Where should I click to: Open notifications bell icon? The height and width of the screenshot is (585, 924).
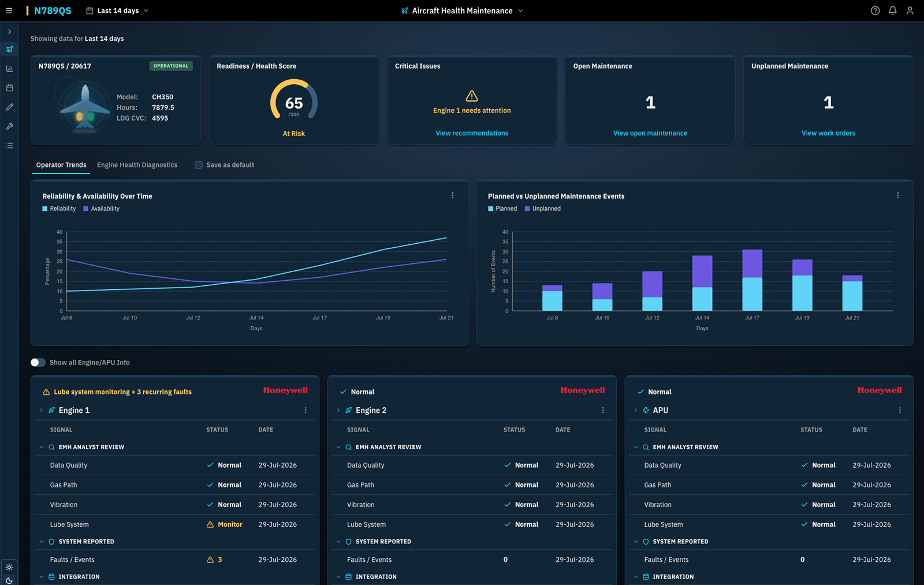click(892, 10)
